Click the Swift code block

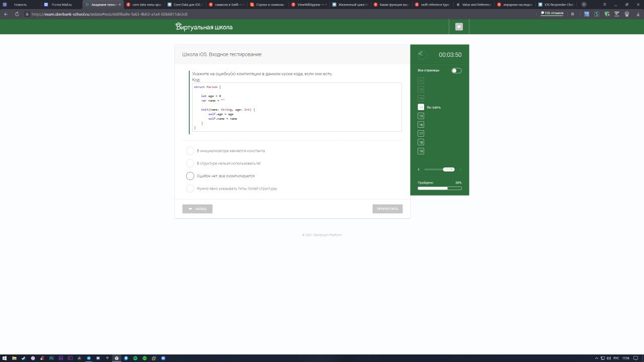(297, 107)
